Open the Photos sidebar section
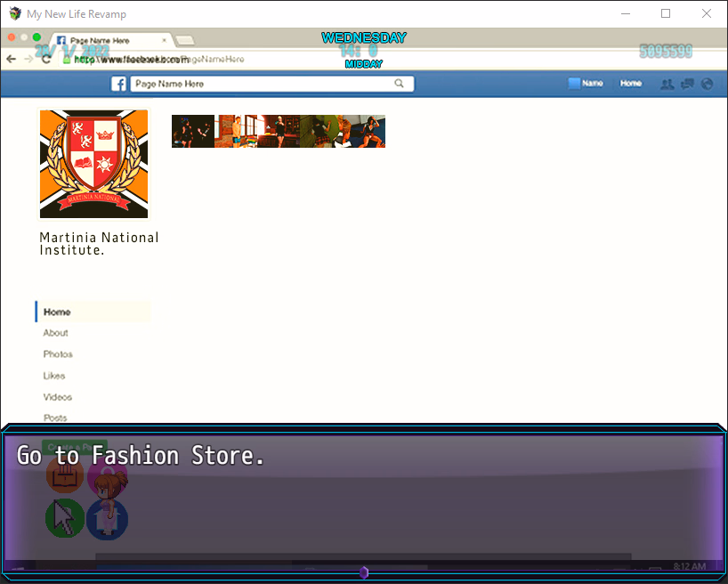This screenshot has width=728, height=584. [58, 354]
